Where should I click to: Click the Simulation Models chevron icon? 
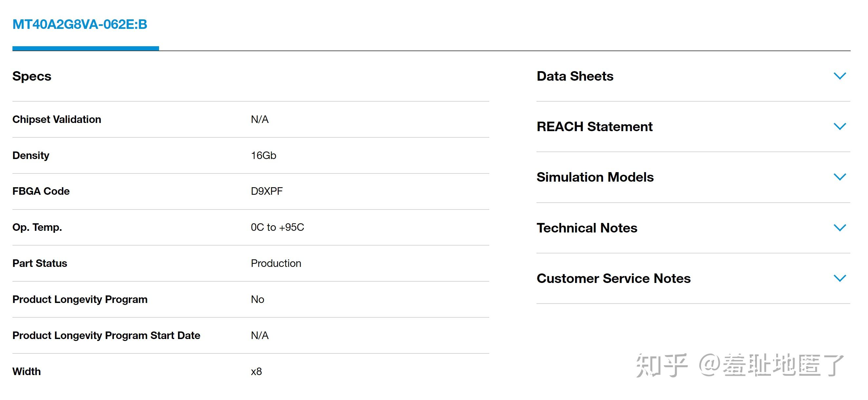(x=839, y=177)
